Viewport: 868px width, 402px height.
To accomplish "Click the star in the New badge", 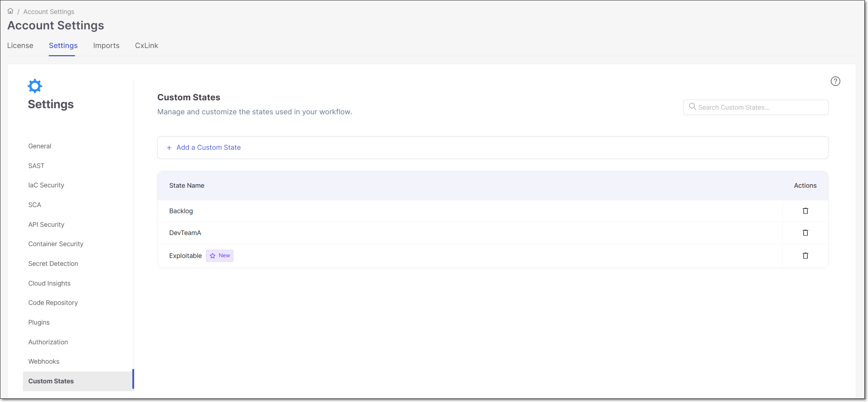I will [x=212, y=255].
